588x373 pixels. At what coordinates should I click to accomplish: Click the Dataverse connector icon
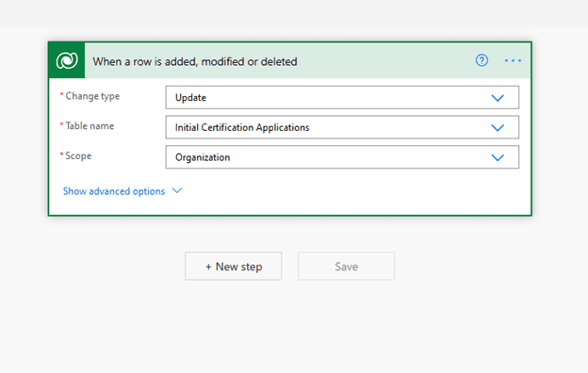click(x=67, y=60)
